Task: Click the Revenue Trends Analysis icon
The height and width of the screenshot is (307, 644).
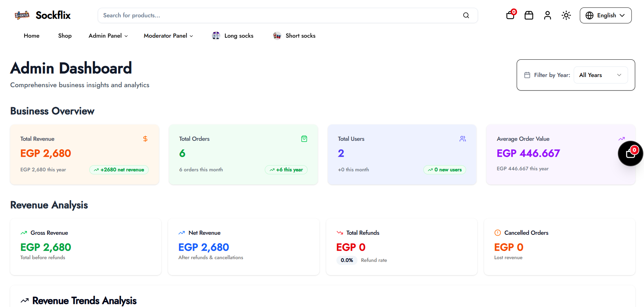Action: [x=24, y=301]
